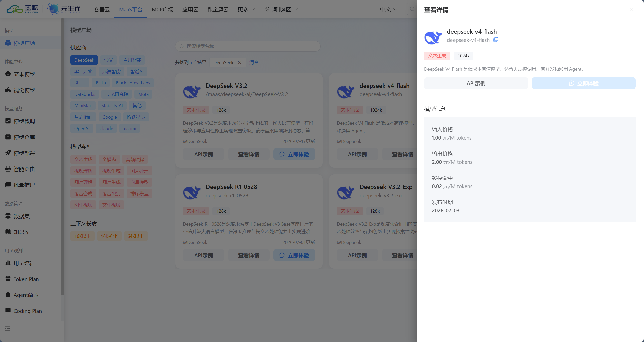Click the 用量统计 bar chart icon
644x342 pixels.
pos(8,263)
